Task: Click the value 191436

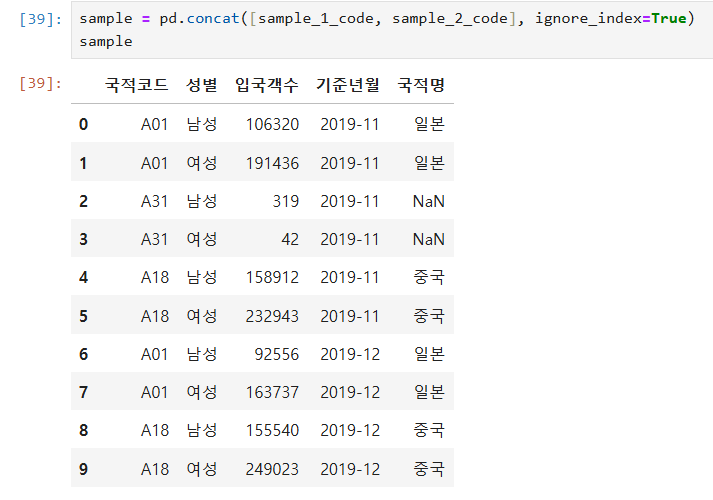Action: coord(272,163)
